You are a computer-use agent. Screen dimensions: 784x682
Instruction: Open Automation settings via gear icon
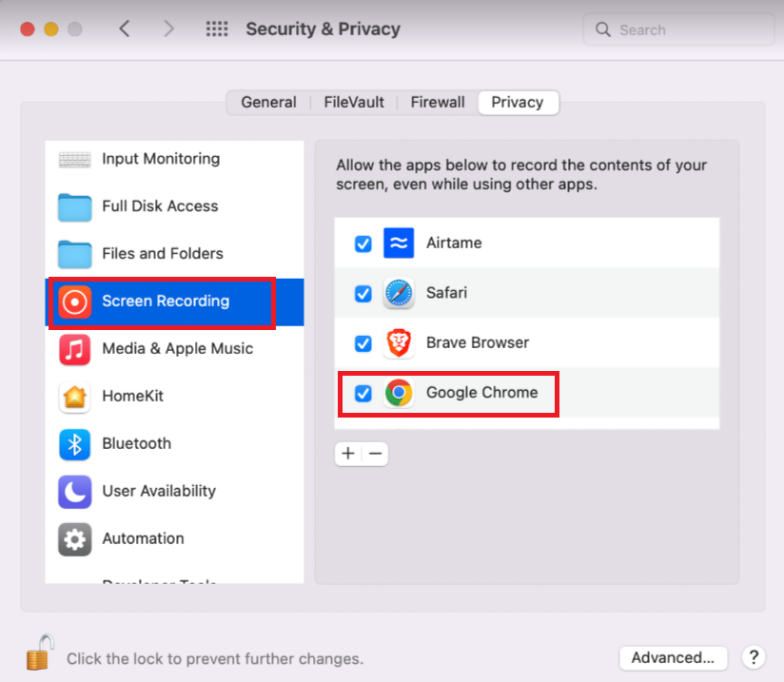[x=75, y=538]
